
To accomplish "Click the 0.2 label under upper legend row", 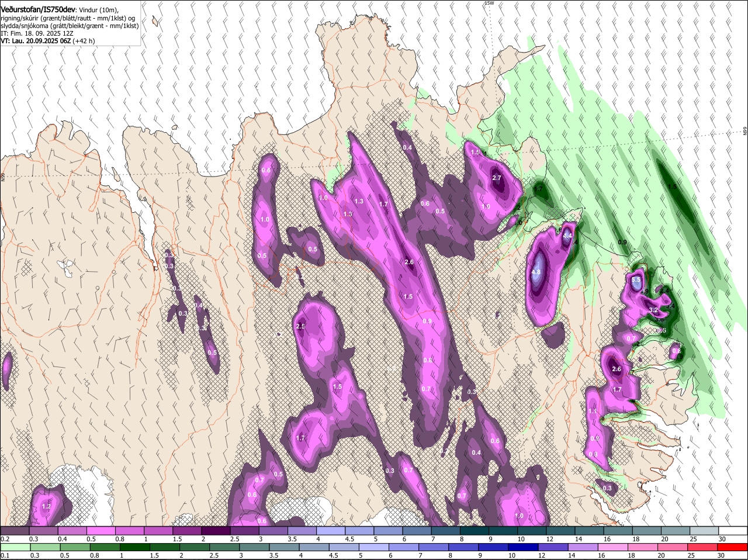I will (x=5, y=538).
